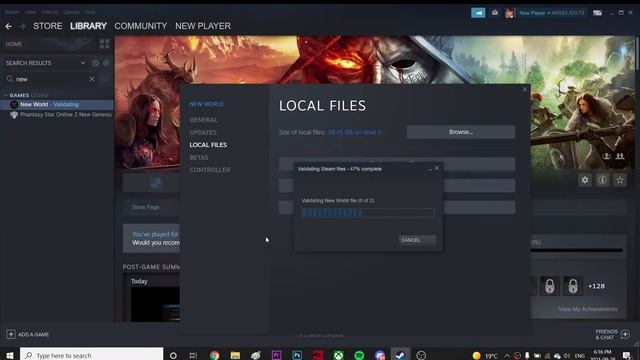Open the COMMUNITY tab

coord(141,26)
